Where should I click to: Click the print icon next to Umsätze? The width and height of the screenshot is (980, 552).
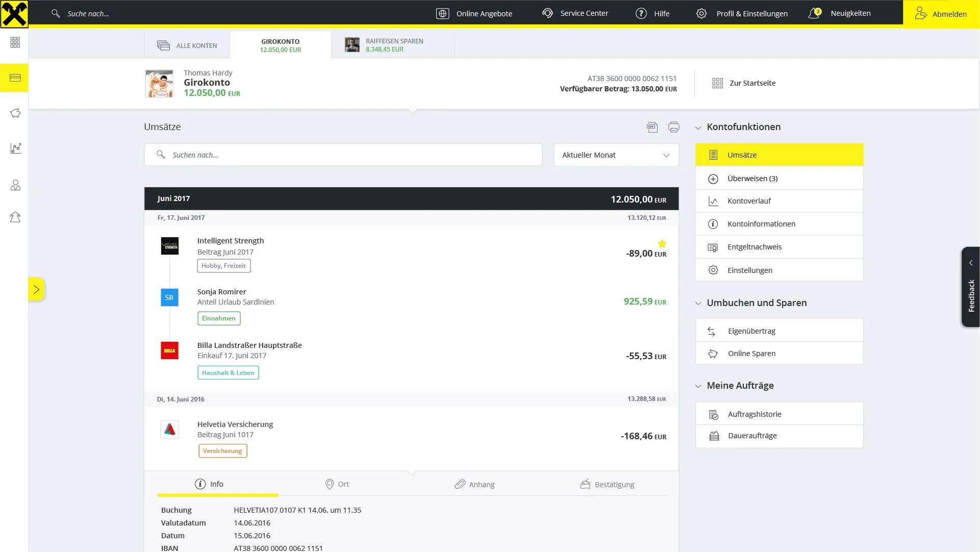(x=673, y=127)
